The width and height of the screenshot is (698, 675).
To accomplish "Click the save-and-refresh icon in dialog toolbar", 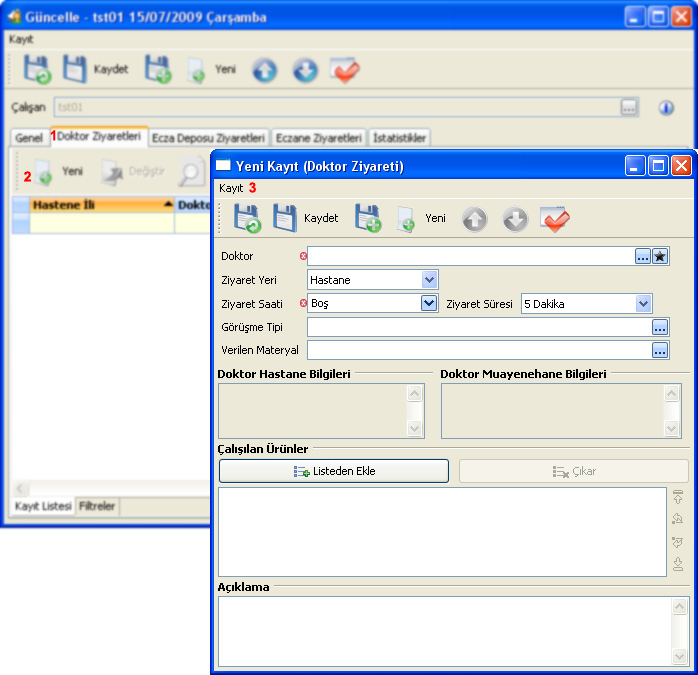I will tap(246, 218).
